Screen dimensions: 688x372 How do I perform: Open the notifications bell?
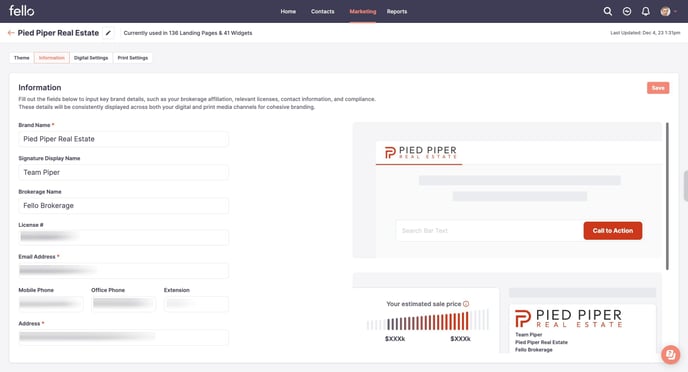pos(645,11)
